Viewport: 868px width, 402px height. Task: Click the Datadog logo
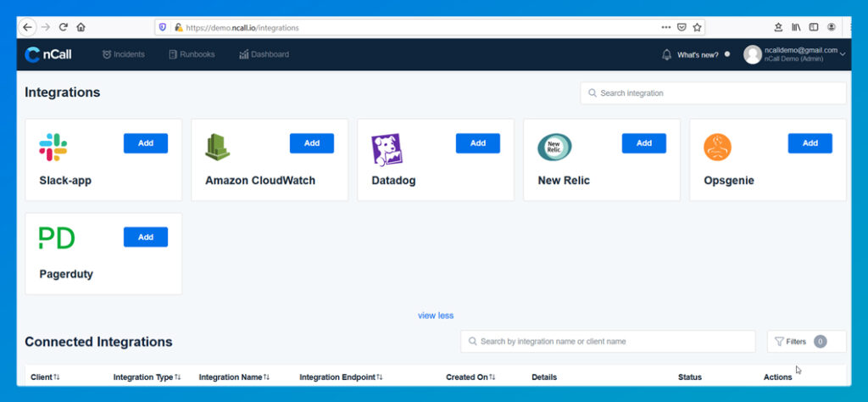click(x=387, y=150)
